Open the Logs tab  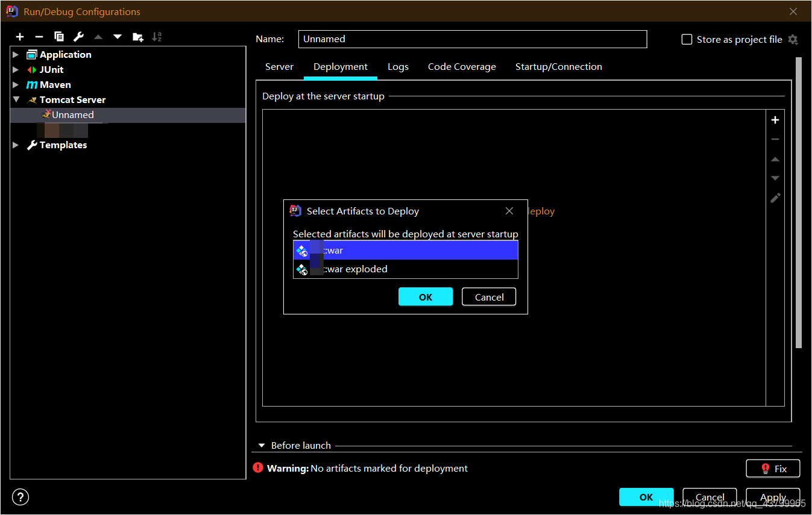(x=398, y=67)
